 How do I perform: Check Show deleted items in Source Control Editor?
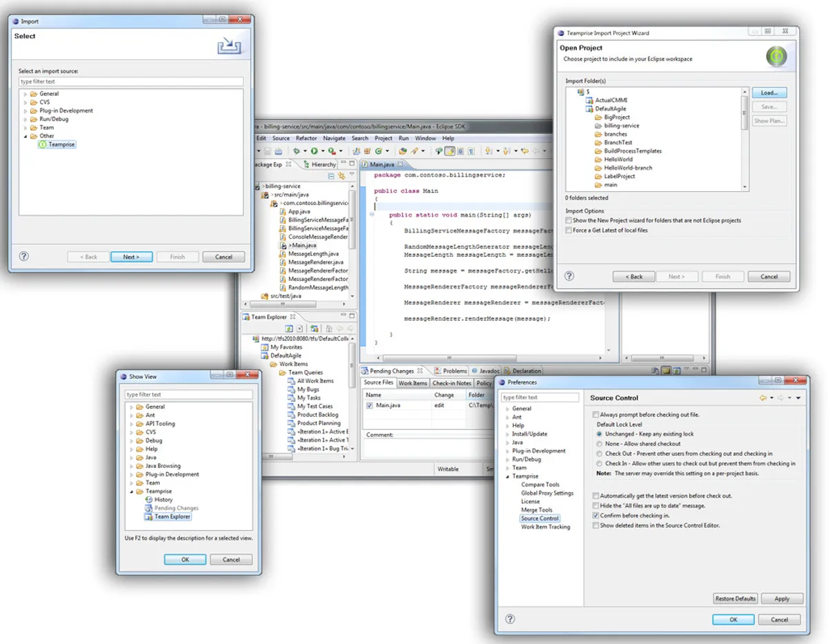point(596,525)
